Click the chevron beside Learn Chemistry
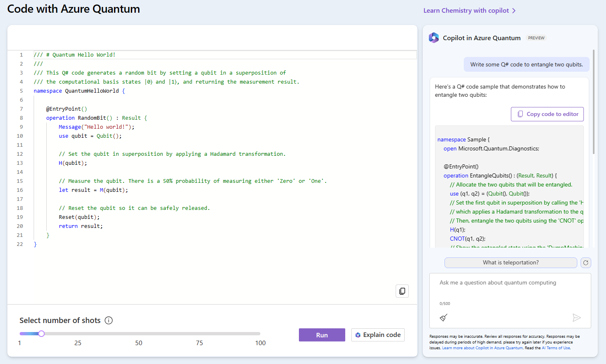606x364 pixels. tap(514, 11)
